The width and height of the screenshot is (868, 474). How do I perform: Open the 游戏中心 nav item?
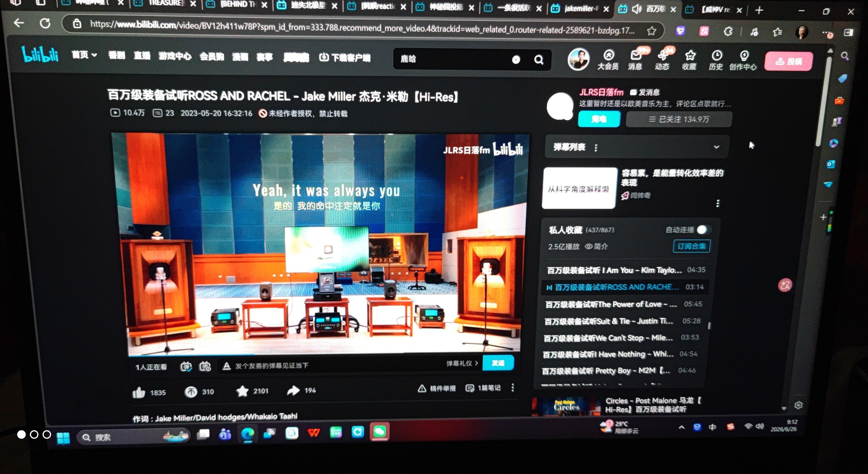[175, 56]
